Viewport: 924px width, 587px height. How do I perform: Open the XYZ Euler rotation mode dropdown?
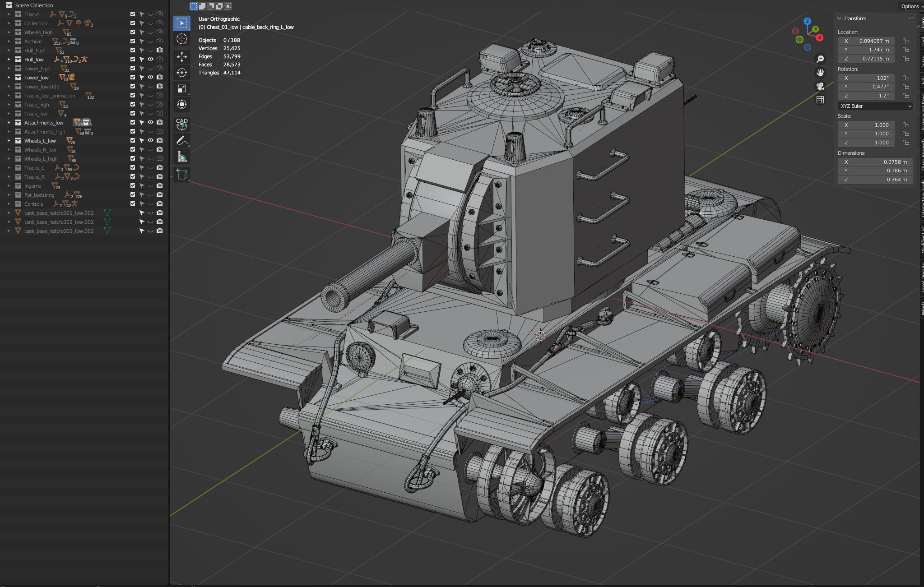[876, 106]
